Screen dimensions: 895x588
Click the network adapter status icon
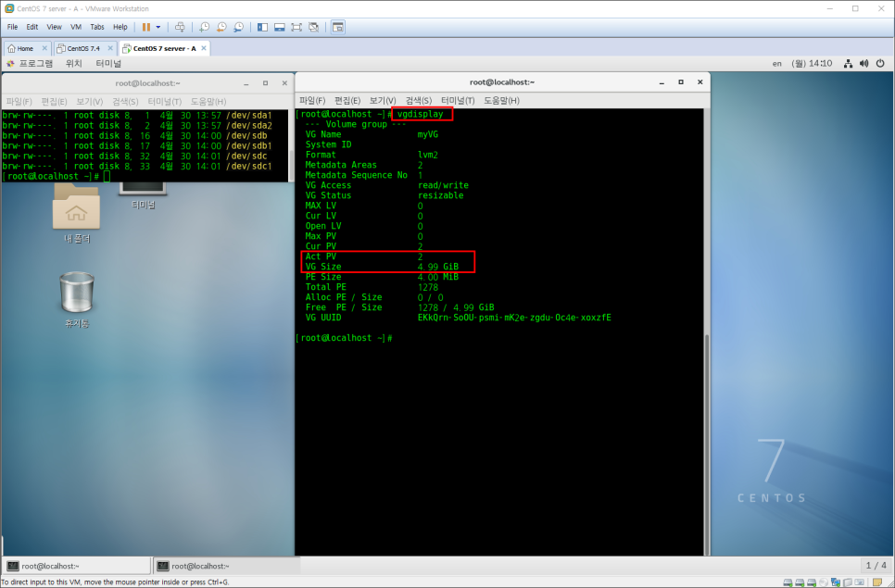tap(836, 582)
